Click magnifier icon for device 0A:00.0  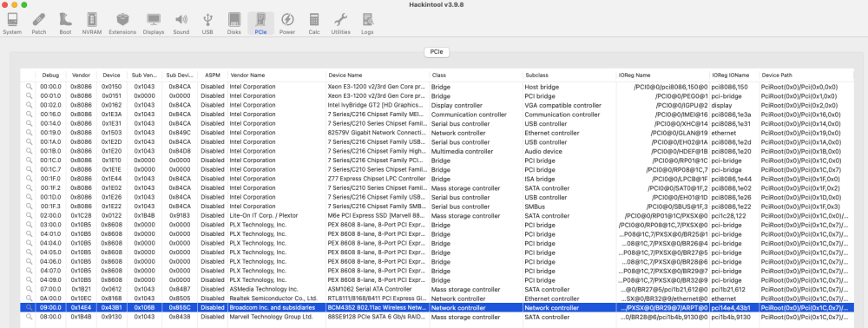point(29,298)
